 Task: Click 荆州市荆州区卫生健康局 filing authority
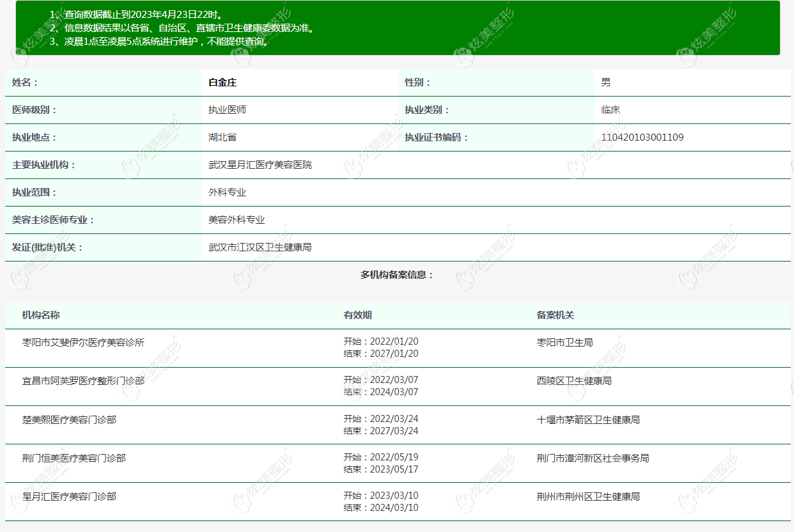click(x=588, y=496)
